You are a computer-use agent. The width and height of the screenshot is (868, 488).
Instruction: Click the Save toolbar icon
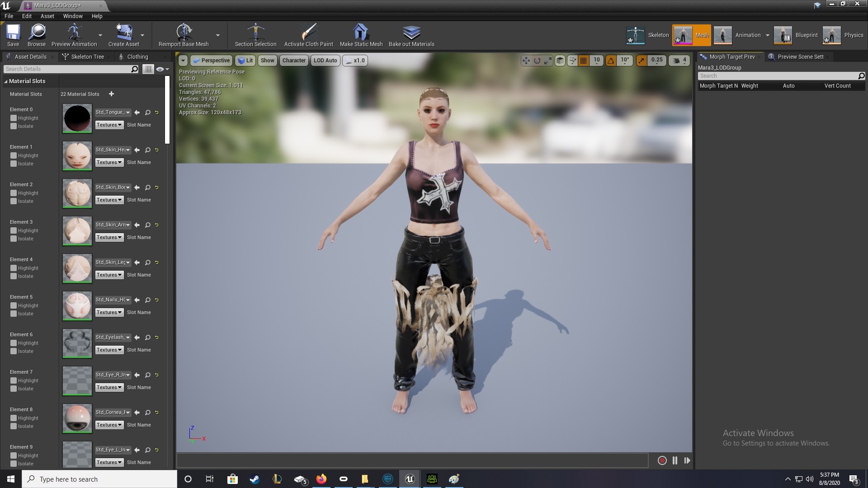(x=13, y=35)
